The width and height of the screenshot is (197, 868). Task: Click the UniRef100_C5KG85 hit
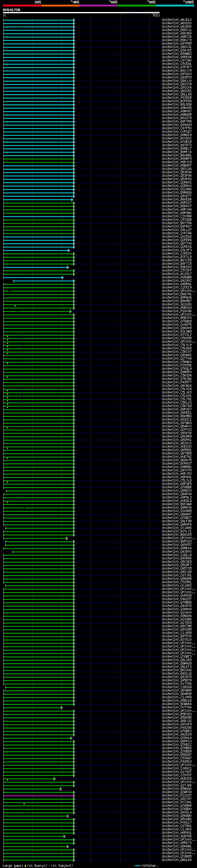[177, 338]
